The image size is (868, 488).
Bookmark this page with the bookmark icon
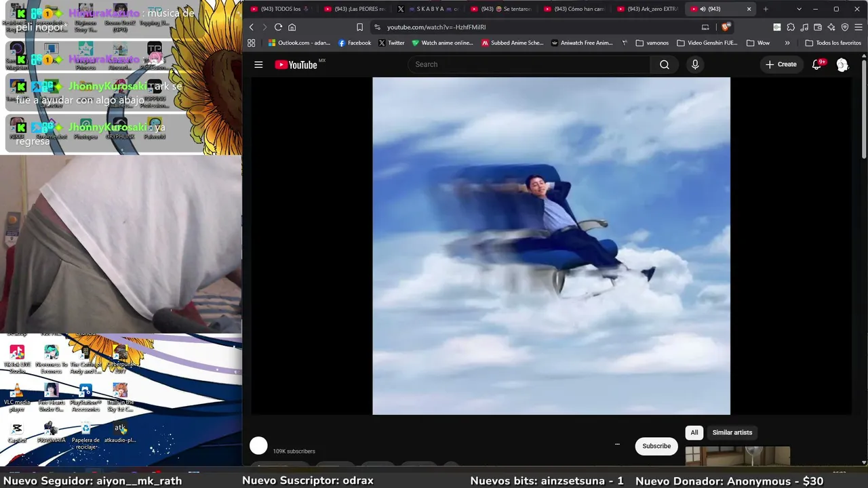359,27
